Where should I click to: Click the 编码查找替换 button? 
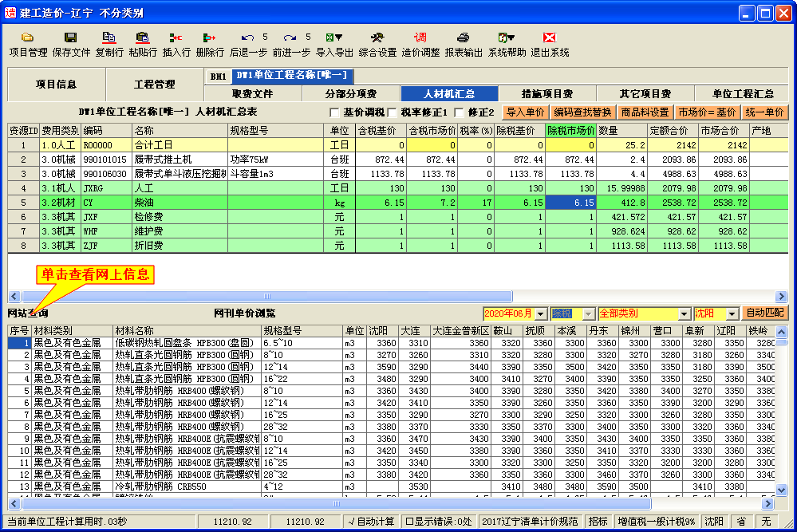click(582, 112)
